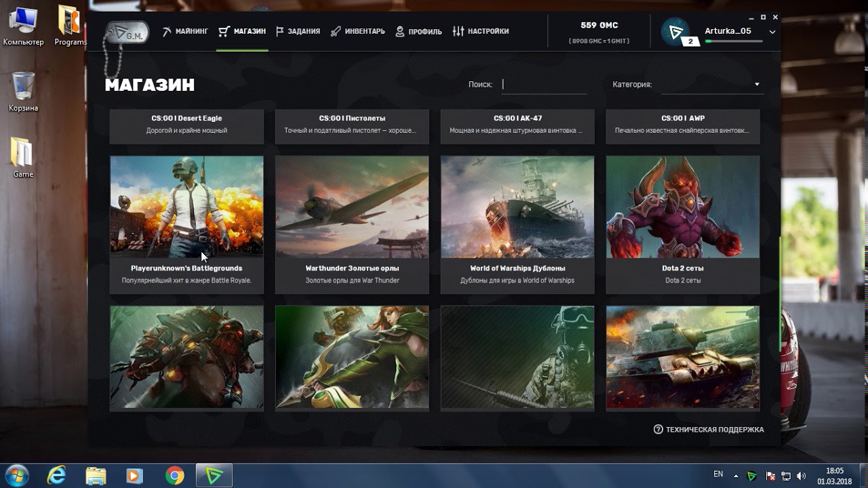Launch Internet Explorer from taskbar
The image size is (868, 488).
57,476
